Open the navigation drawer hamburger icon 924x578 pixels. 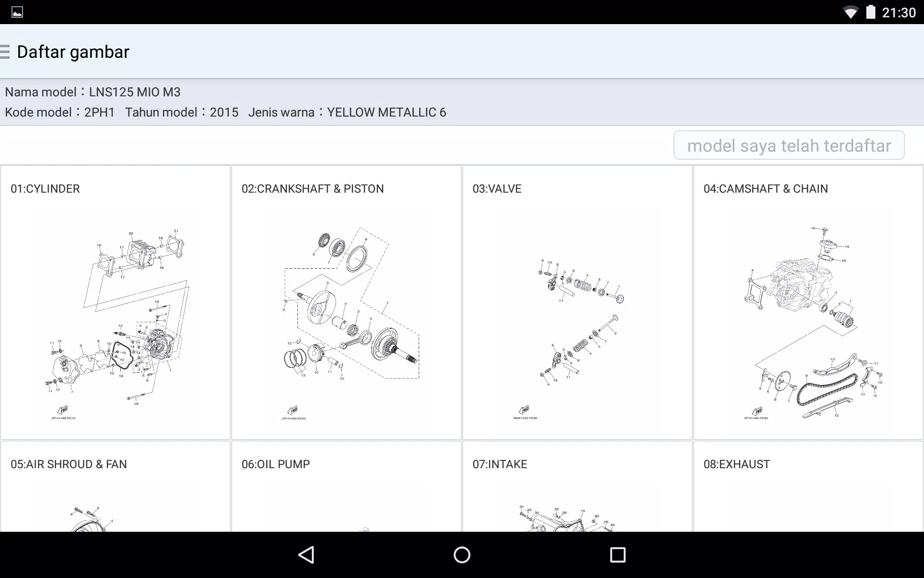tap(6, 51)
